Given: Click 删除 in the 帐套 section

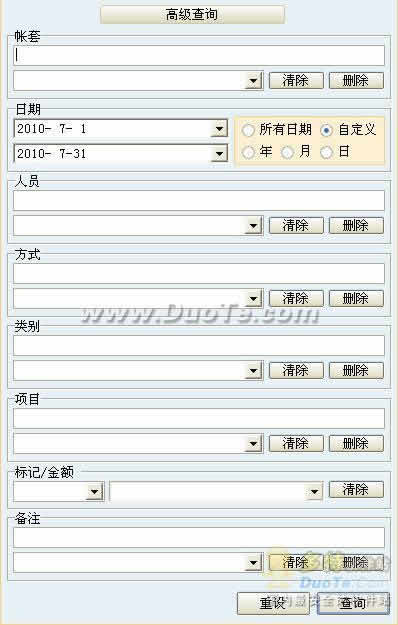Looking at the screenshot, I should pos(356,81).
